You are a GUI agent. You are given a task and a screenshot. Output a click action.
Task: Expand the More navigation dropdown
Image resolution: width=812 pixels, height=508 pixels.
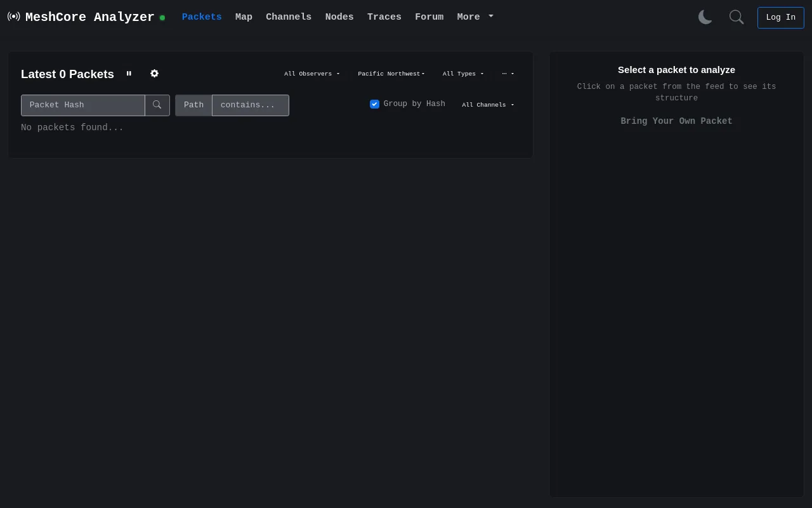point(475,17)
